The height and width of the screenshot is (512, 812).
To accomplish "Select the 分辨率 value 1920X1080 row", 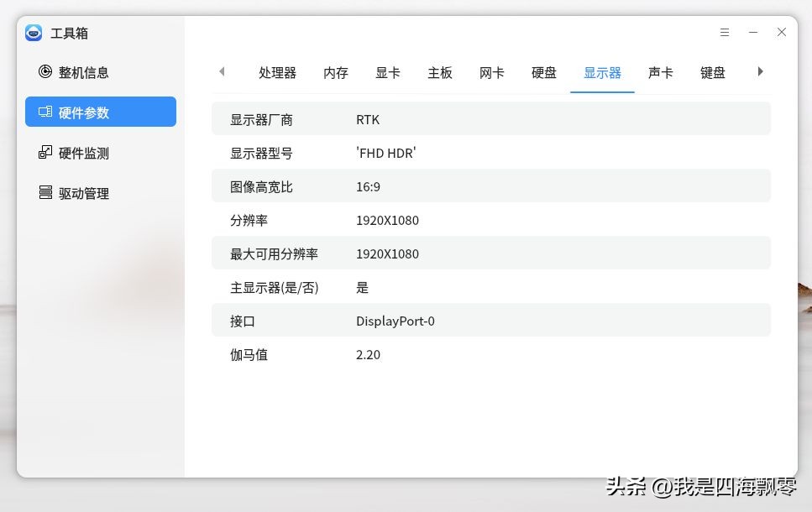I will point(491,220).
